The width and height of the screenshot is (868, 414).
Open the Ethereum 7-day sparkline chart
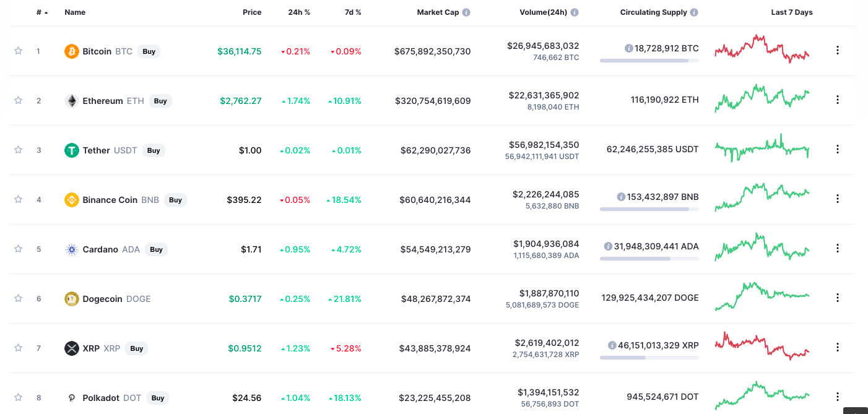[x=762, y=98]
